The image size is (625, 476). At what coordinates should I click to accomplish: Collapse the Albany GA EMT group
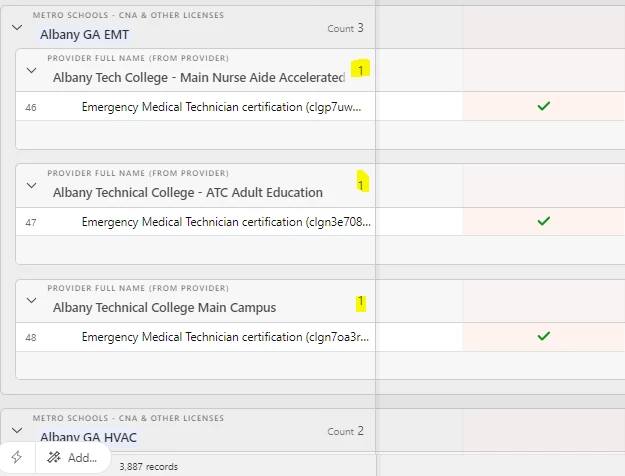point(16,28)
